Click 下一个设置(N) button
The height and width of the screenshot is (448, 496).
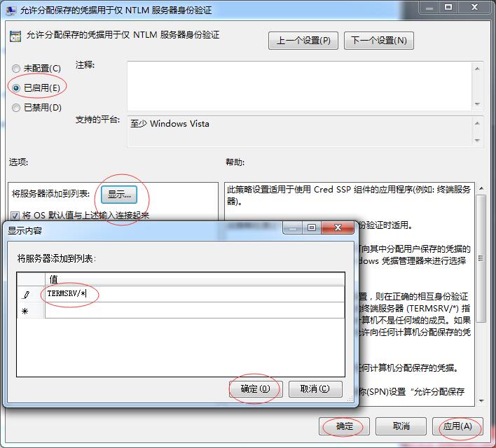tap(378, 41)
